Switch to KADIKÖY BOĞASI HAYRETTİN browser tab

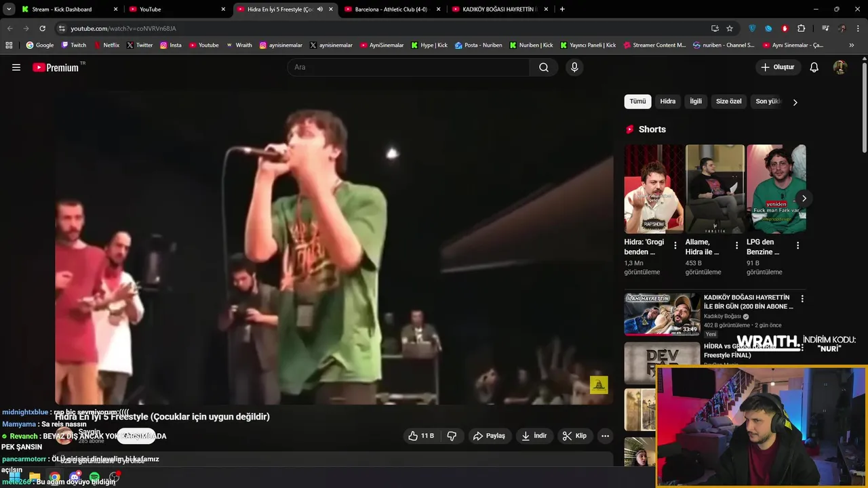click(x=499, y=9)
